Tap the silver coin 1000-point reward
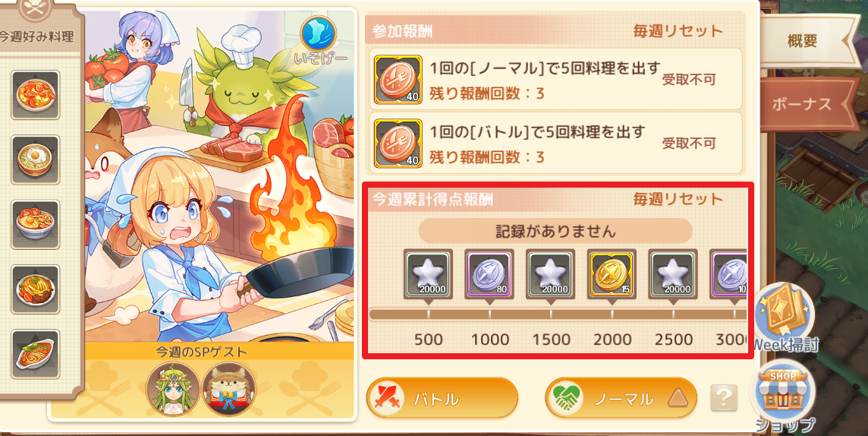Viewport: 868px width, 436px height. [489, 273]
